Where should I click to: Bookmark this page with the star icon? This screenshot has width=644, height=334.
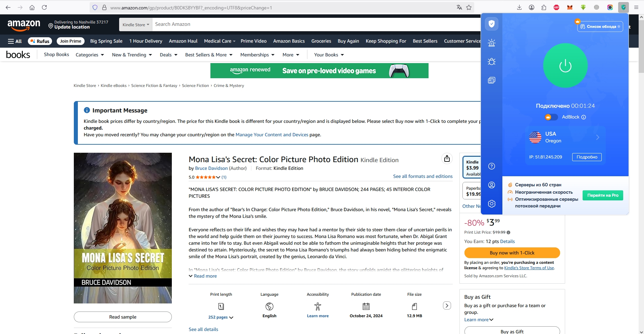coord(469,7)
